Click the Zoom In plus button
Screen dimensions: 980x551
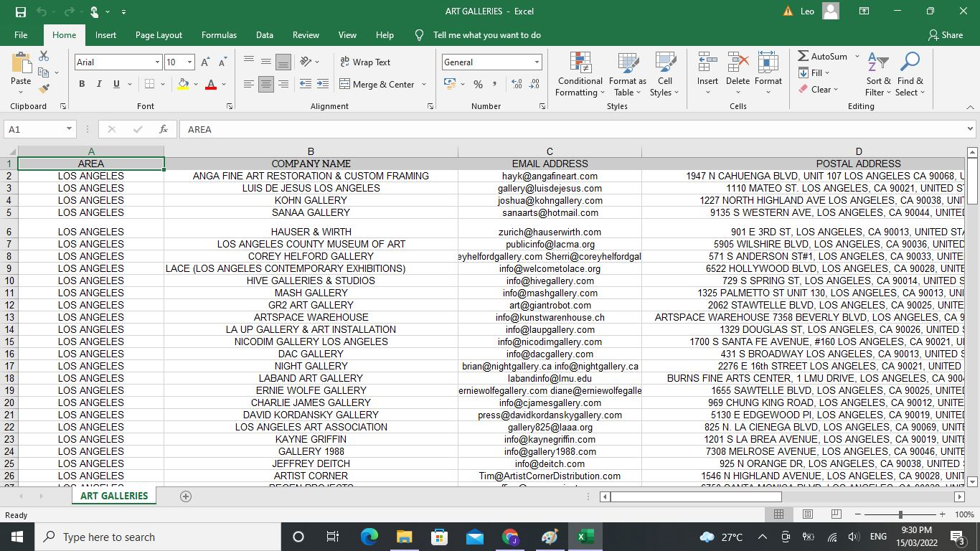click(x=942, y=514)
